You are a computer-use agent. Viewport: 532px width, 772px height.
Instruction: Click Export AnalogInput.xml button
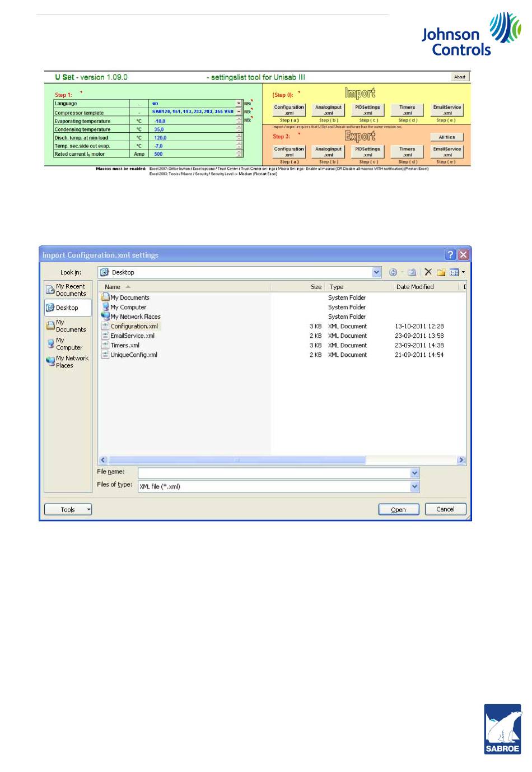point(329,152)
